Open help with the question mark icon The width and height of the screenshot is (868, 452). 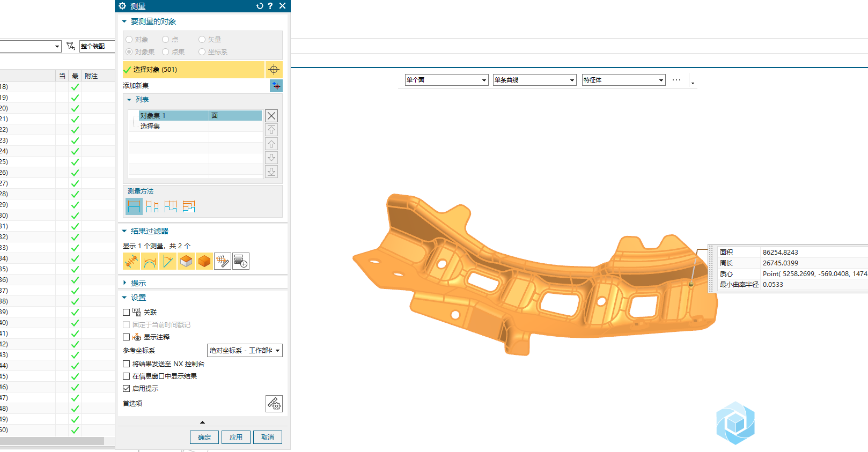270,6
